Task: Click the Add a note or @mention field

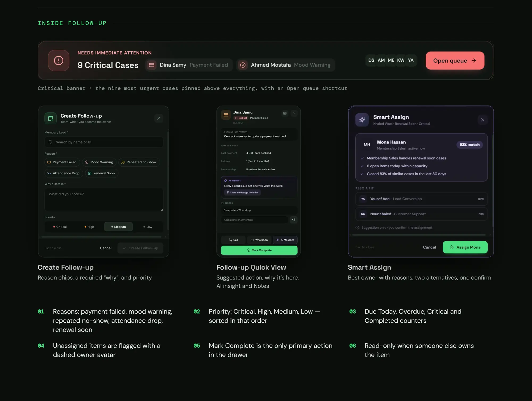Action: 255,220
